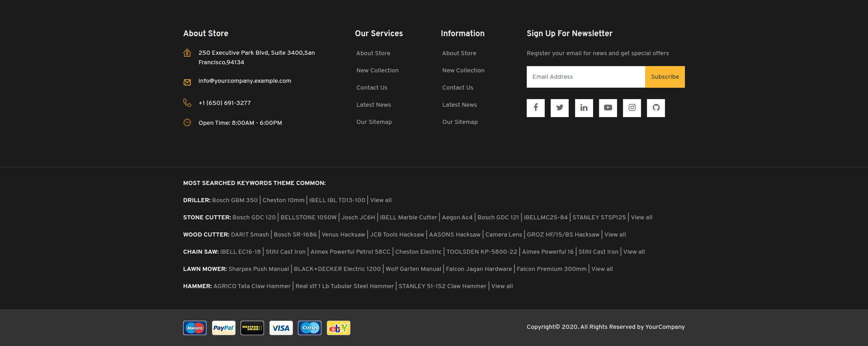Click the eBay payment icon

coord(338,328)
